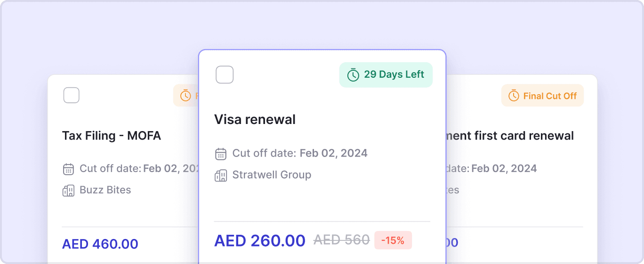Click the AED 260.00 price
The height and width of the screenshot is (264, 644).
259,241
